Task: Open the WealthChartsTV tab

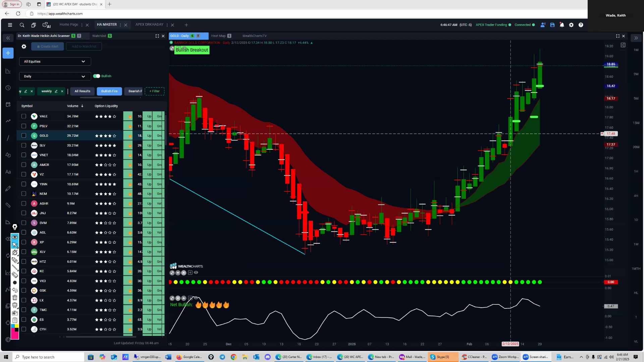Action: click(254, 36)
